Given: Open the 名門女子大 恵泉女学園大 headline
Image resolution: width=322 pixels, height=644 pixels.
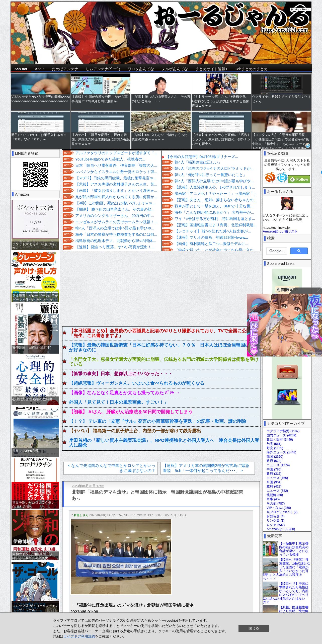Looking at the screenshot, I should point(164,362).
